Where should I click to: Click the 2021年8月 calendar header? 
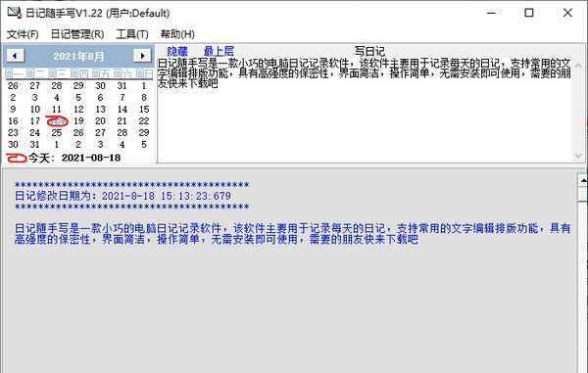78,56
